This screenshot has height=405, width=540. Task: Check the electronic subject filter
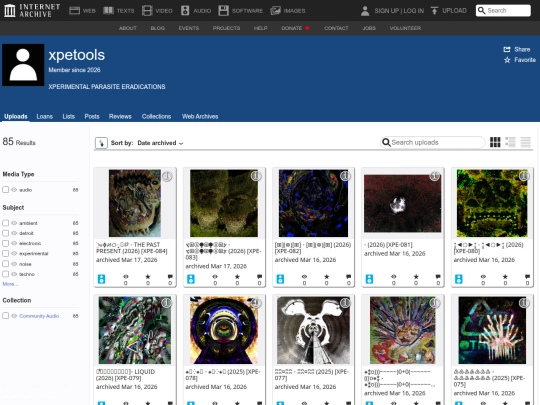click(6, 243)
